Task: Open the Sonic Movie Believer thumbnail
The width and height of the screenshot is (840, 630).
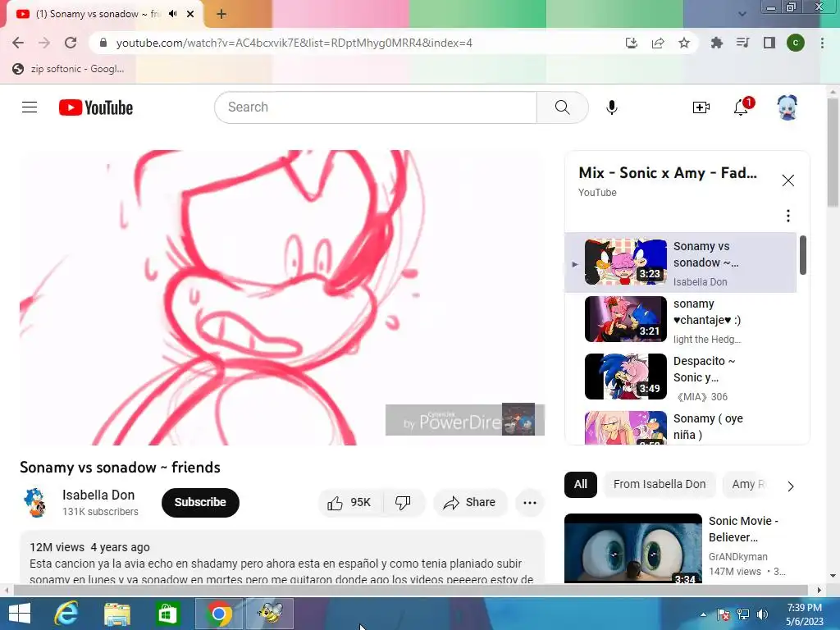Action: click(632, 548)
